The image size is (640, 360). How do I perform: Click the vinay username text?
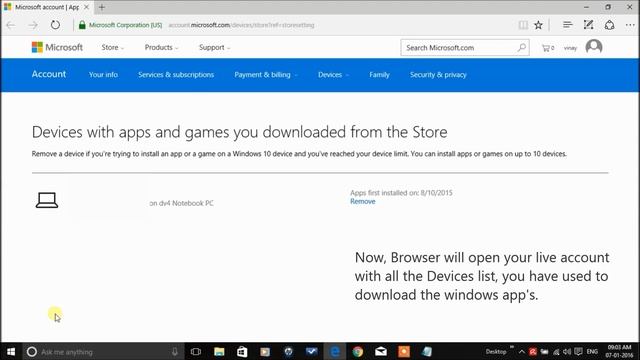point(570,48)
